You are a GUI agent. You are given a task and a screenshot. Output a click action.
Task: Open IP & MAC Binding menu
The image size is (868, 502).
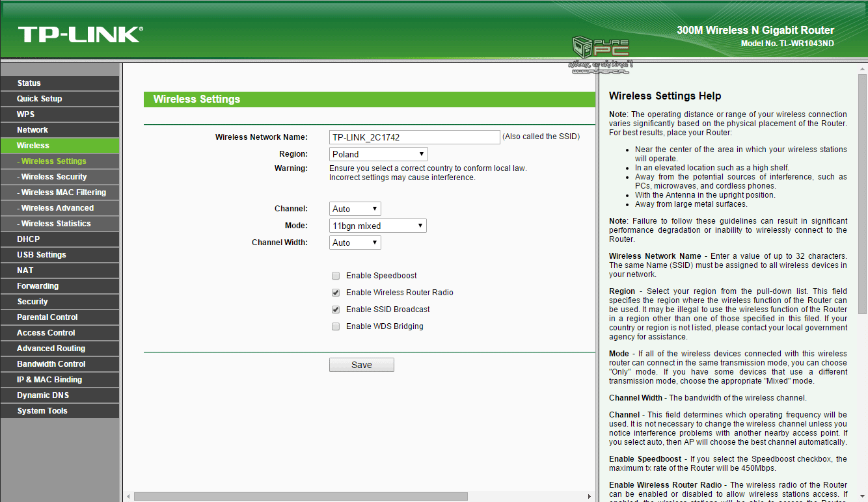pyautogui.click(x=60, y=380)
